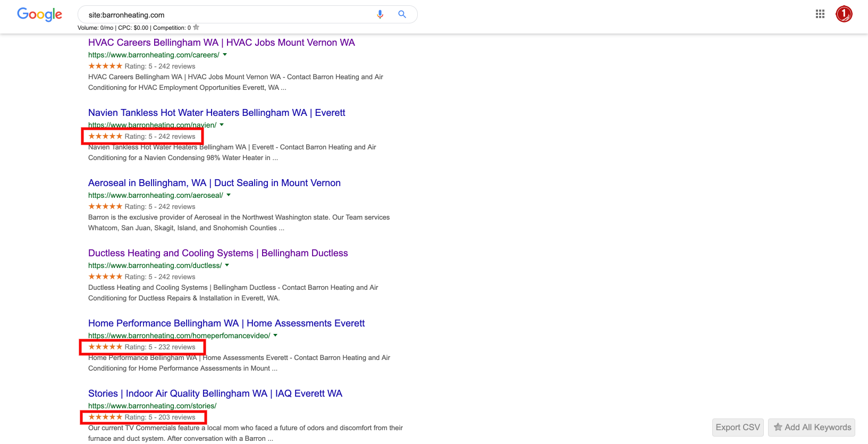This screenshot has width=868, height=444.
Task: Expand dropdown arrow beside navien URL
Action: 222,125
